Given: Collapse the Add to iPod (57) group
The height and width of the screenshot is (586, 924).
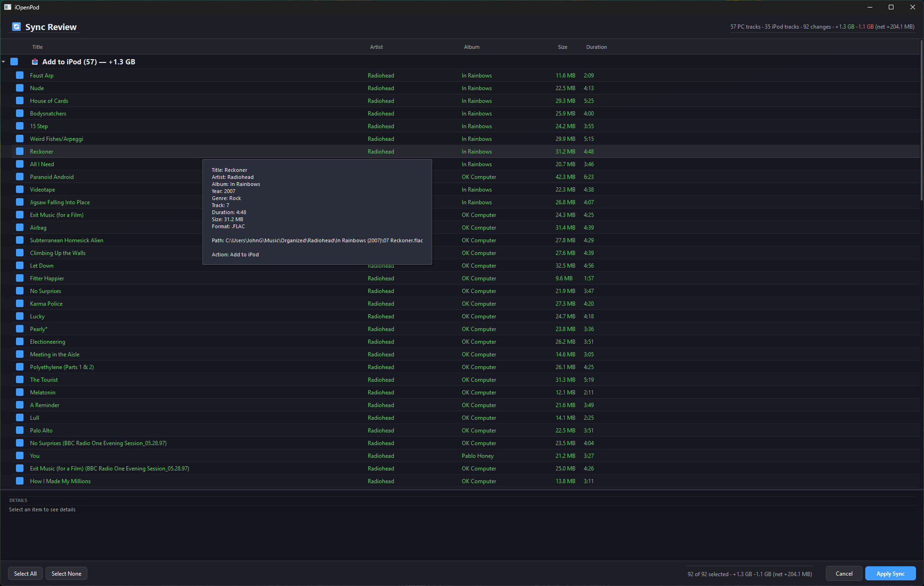Looking at the screenshot, I should 4,62.
